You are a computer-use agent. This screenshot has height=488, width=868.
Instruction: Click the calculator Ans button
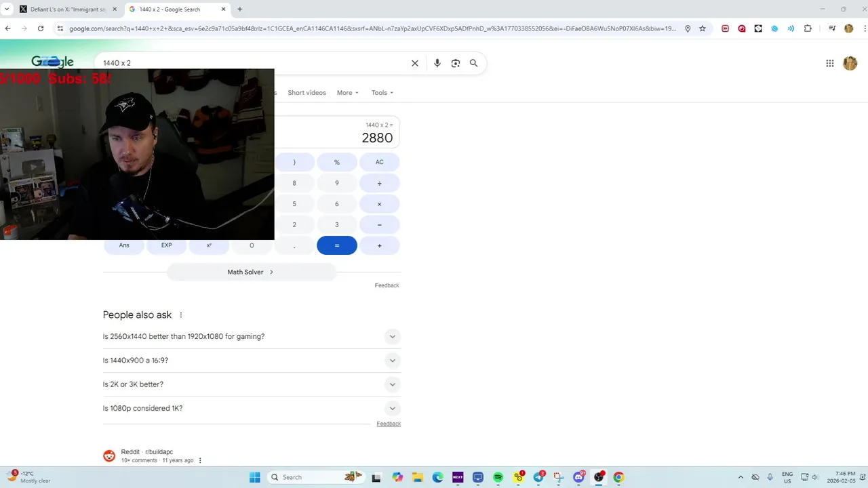coord(124,245)
